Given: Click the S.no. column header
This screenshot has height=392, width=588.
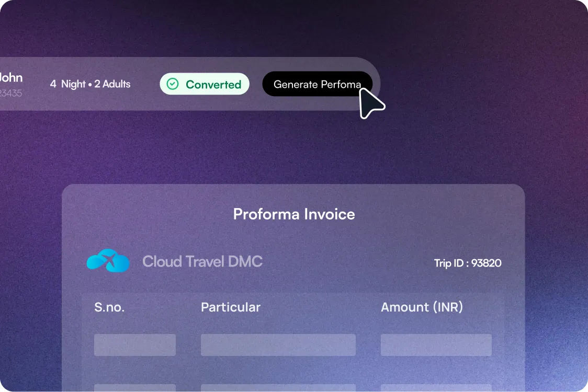Looking at the screenshot, I should [109, 307].
